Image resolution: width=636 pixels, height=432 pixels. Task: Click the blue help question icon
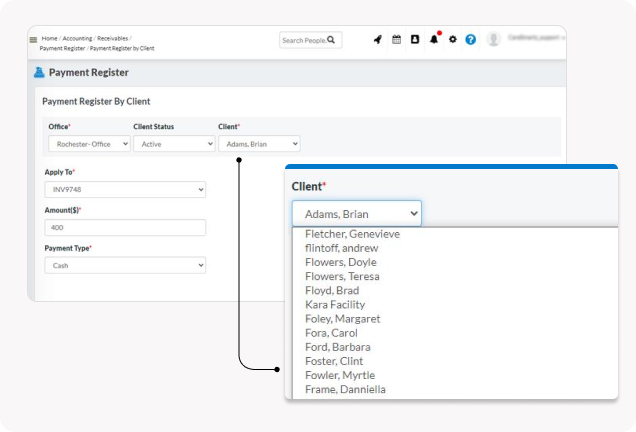470,40
